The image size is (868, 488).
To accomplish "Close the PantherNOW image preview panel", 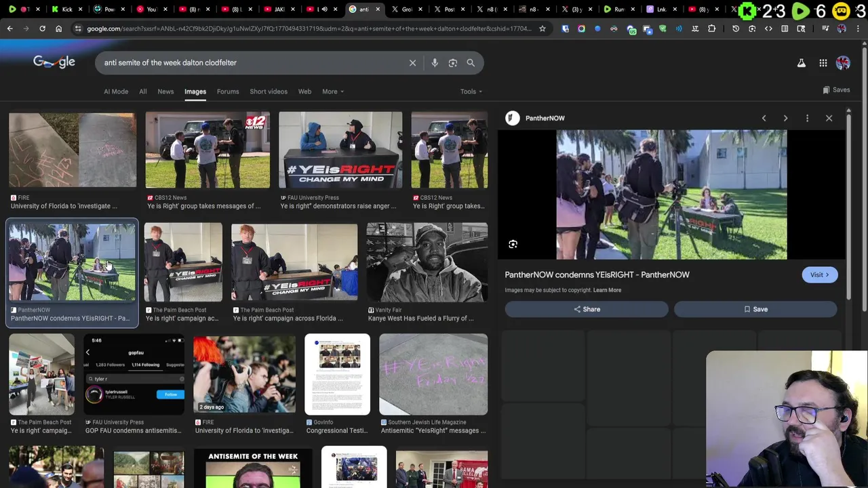I will pos(829,118).
